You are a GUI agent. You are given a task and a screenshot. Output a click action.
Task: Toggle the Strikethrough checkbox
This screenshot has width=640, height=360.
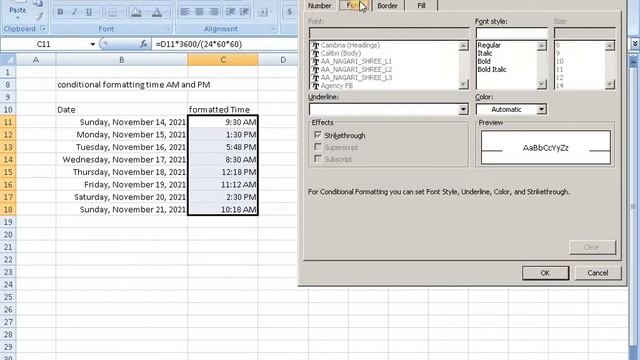pos(318,135)
